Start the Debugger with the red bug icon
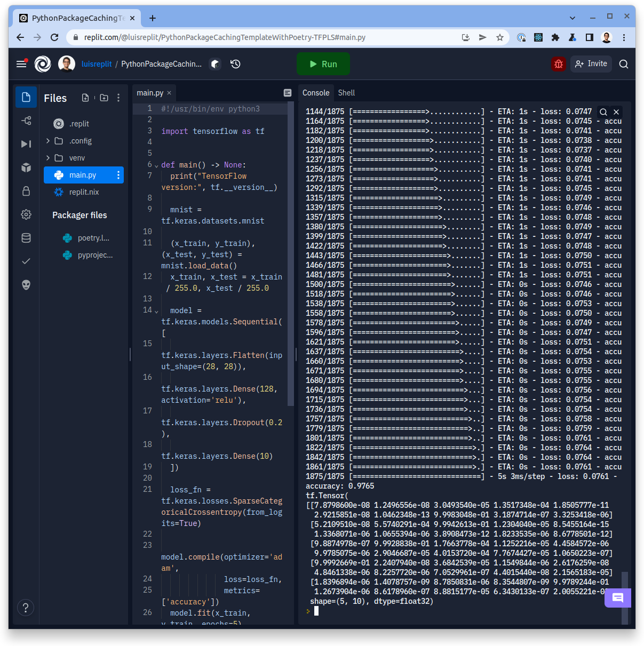Image resolution: width=644 pixels, height=646 pixels. coord(558,63)
